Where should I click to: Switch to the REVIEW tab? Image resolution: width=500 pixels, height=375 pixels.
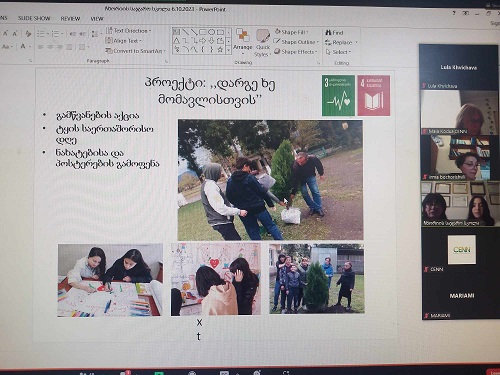click(70, 19)
